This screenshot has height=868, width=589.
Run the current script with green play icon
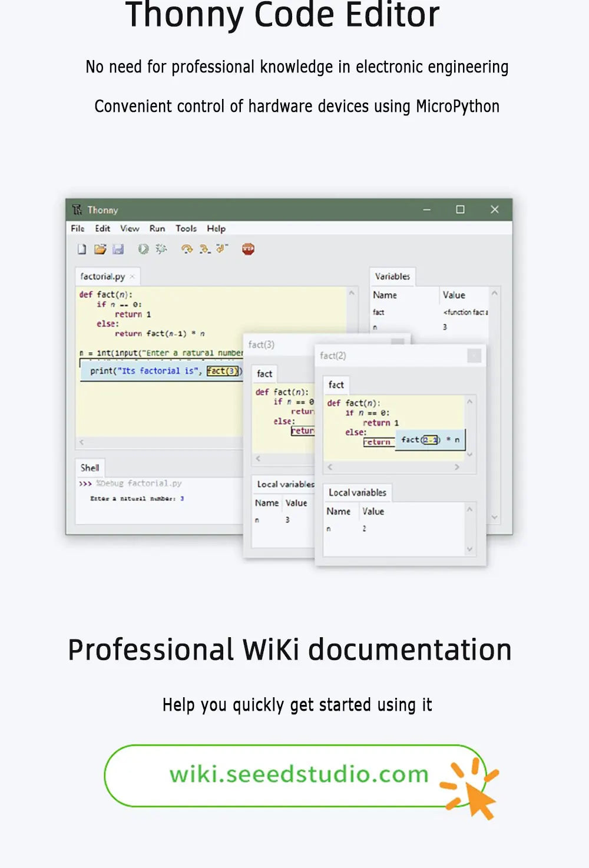[143, 249]
